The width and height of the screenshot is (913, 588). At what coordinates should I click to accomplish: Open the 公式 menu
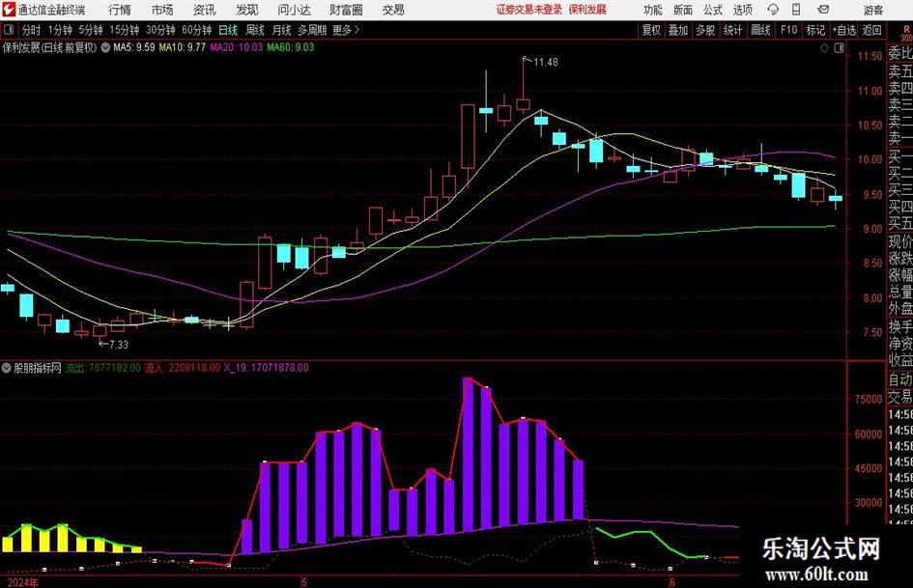coord(713,10)
